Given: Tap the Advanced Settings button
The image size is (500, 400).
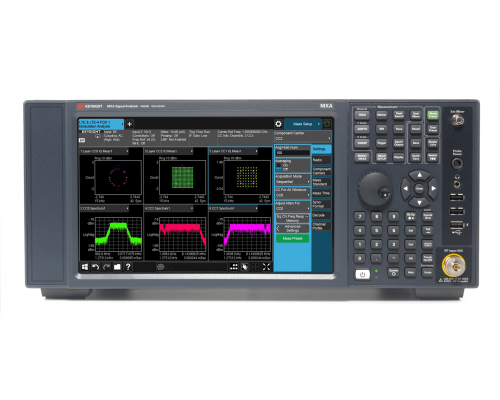Looking at the screenshot, I should click(292, 228).
